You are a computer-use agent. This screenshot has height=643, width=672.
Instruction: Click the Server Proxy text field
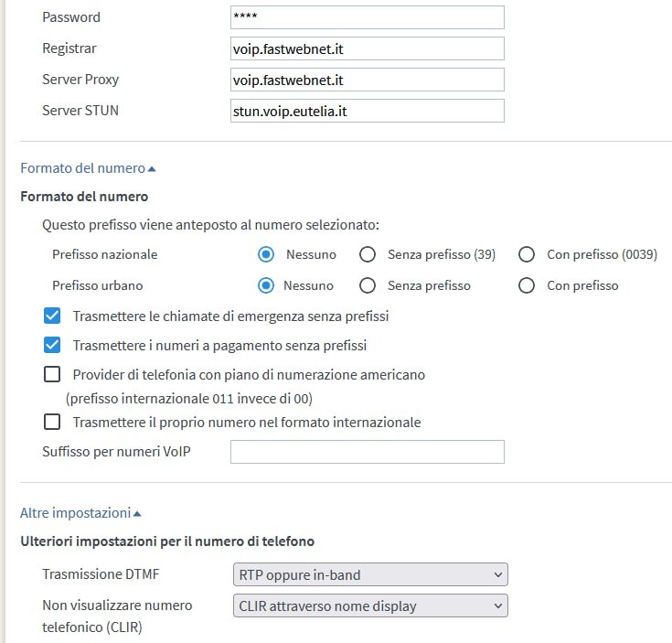(367, 80)
